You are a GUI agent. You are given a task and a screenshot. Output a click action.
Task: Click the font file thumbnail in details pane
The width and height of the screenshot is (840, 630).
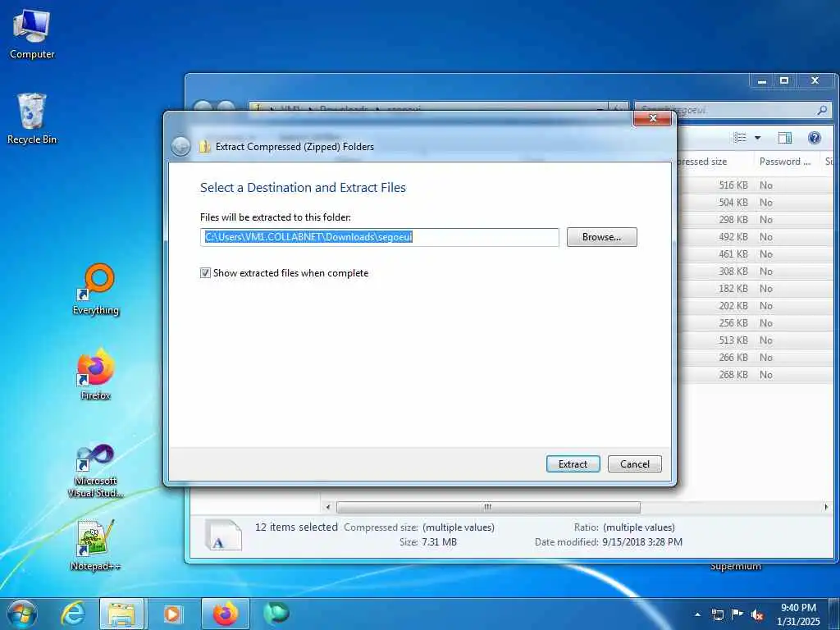click(x=223, y=535)
